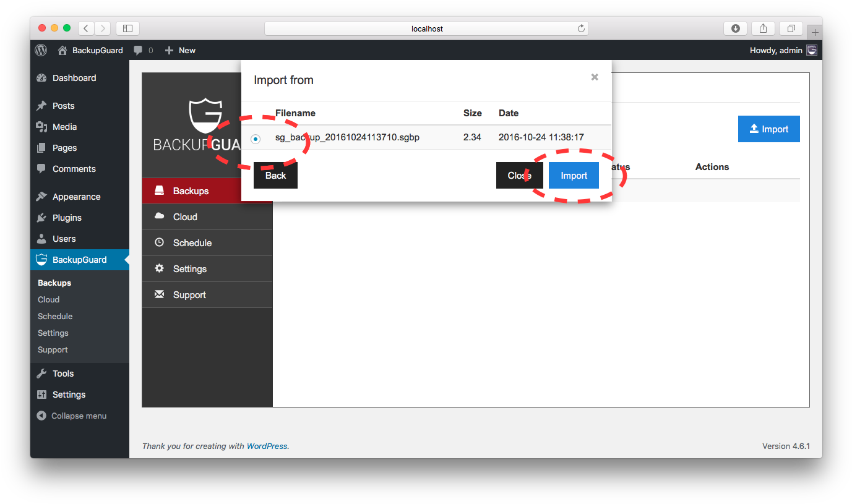Click the New plus item in admin bar
This screenshot has height=504, width=852.
[x=180, y=50]
